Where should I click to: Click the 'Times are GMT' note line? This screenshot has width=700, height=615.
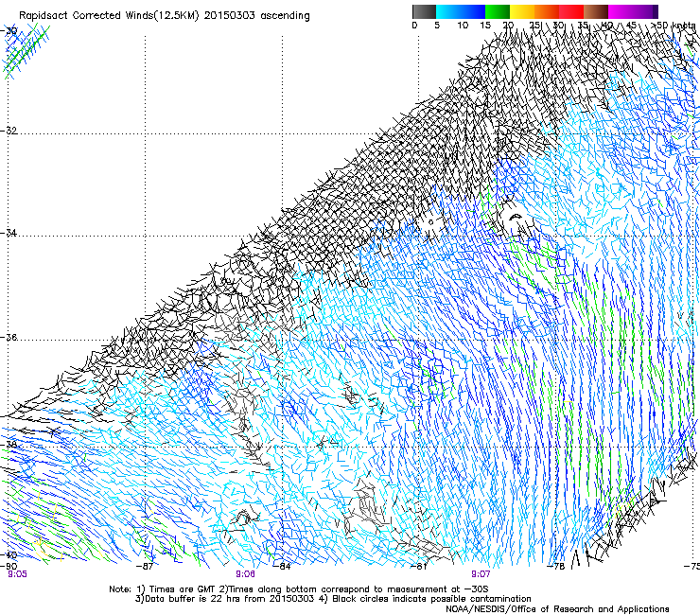pos(299,589)
